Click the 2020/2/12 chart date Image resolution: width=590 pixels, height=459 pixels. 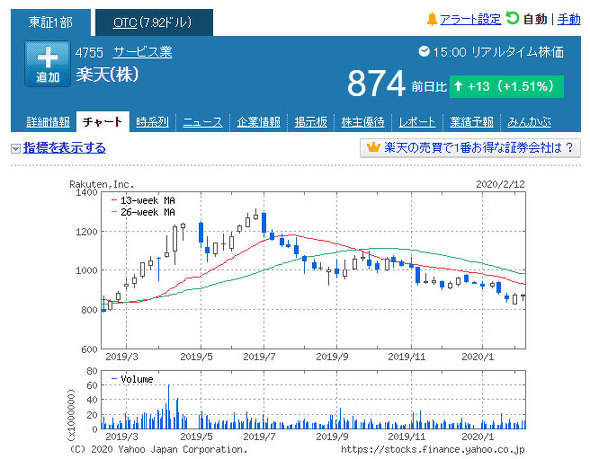coord(500,184)
